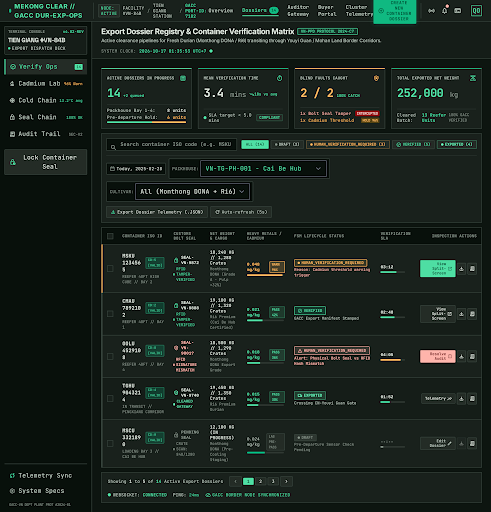Click the Telemetry button for TGHU 984321
Screen dimensions: 491x512
click(438, 398)
